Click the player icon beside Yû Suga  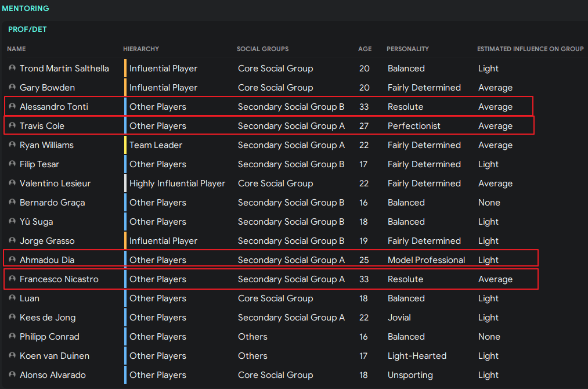coord(12,221)
